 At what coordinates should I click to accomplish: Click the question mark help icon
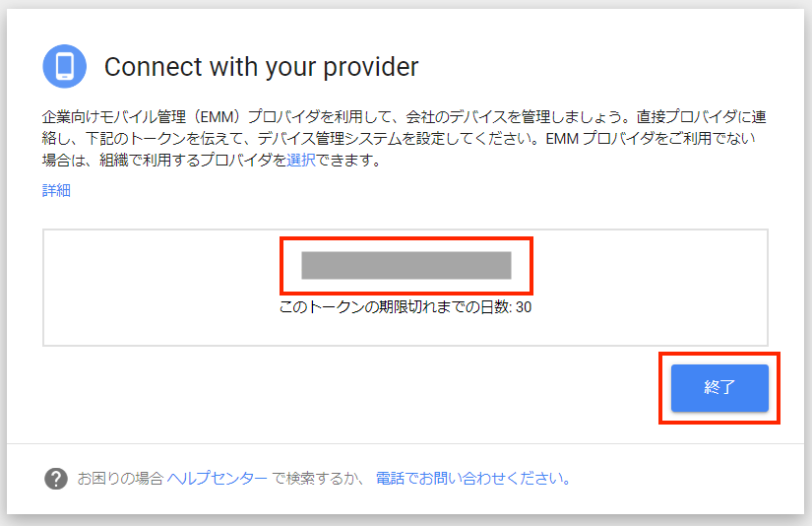point(56,479)
